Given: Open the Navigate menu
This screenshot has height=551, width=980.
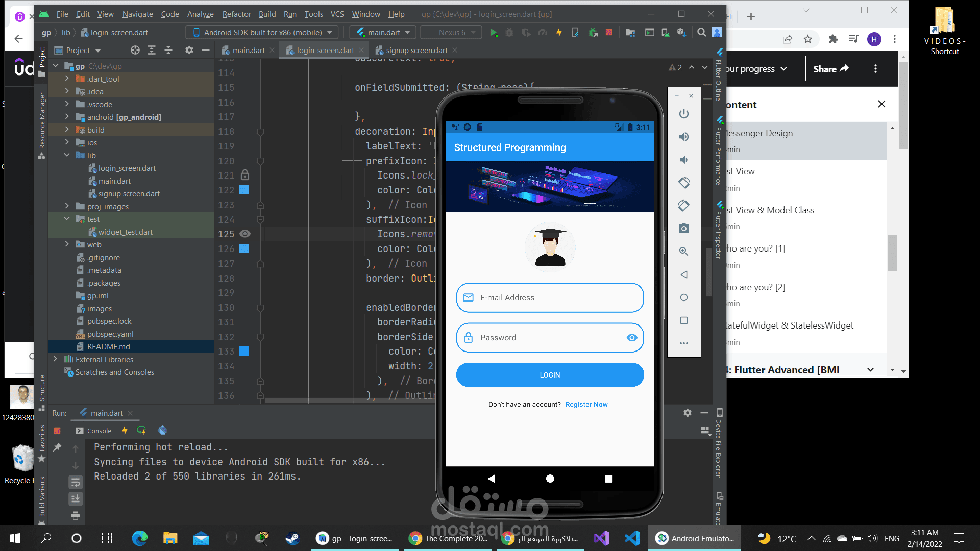Looking at the screenshot, I should tap(137, 14).
